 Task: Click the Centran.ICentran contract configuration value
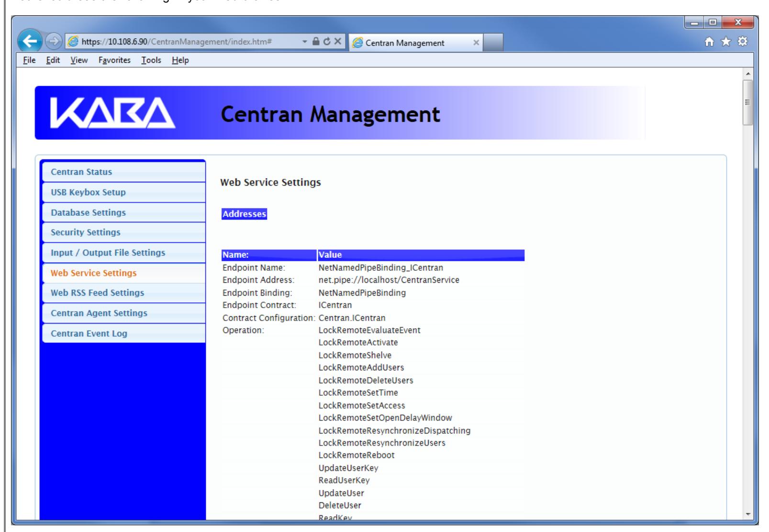(352, 318)
